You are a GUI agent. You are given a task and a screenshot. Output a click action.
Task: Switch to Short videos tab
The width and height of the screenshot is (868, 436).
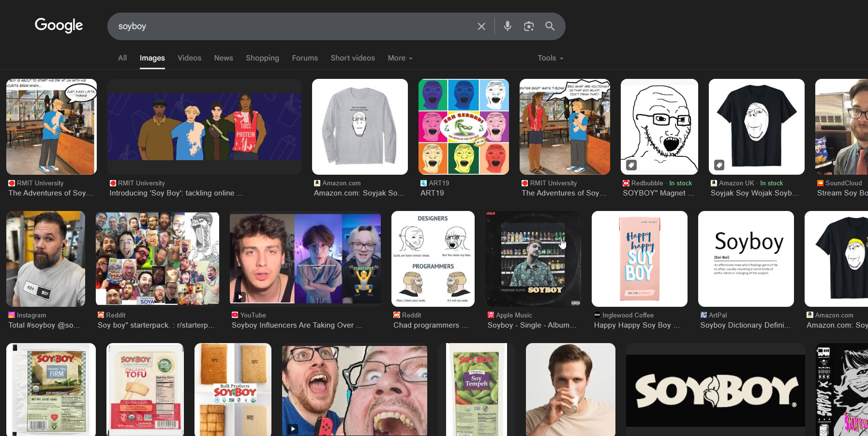[x=353, y=58]
